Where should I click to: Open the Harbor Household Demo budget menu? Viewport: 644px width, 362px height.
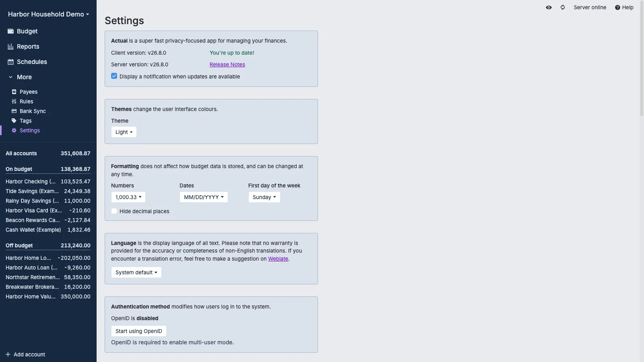[48, 14]
